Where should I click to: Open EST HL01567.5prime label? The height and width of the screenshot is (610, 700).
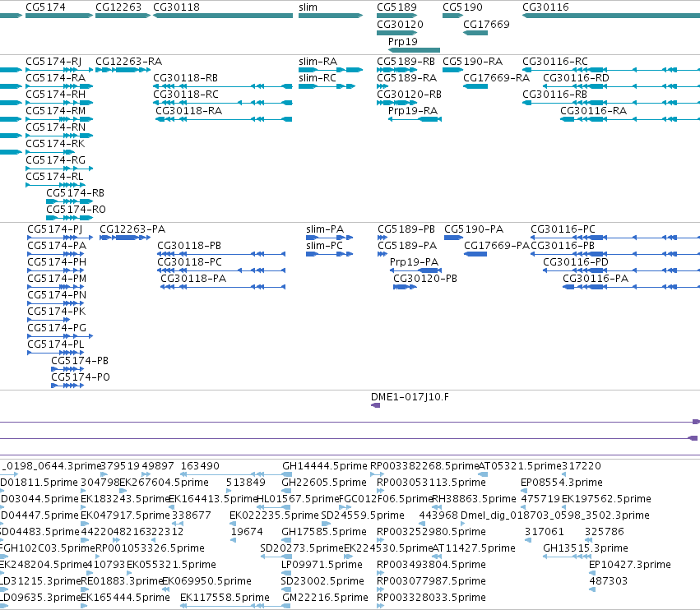298,498
